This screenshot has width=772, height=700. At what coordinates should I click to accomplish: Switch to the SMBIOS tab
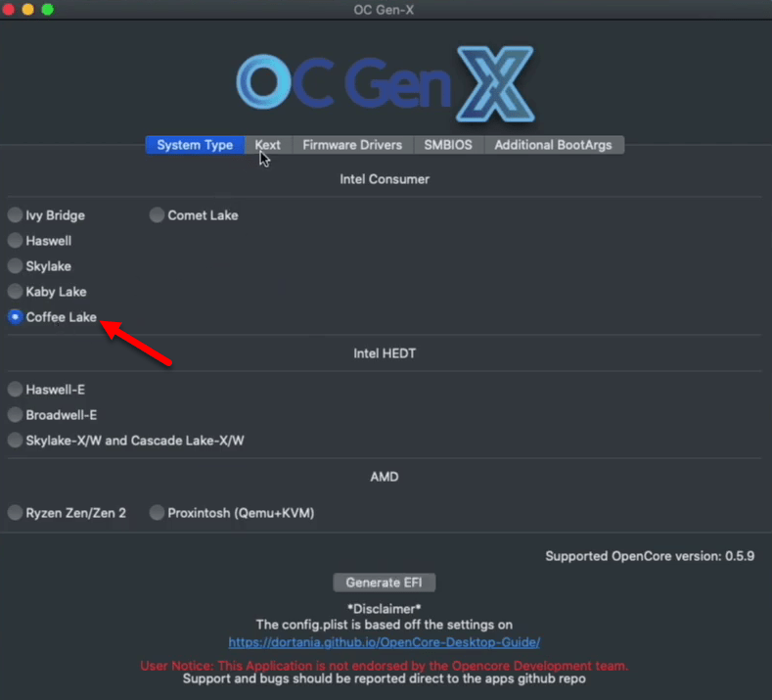(x=448, y=145)
